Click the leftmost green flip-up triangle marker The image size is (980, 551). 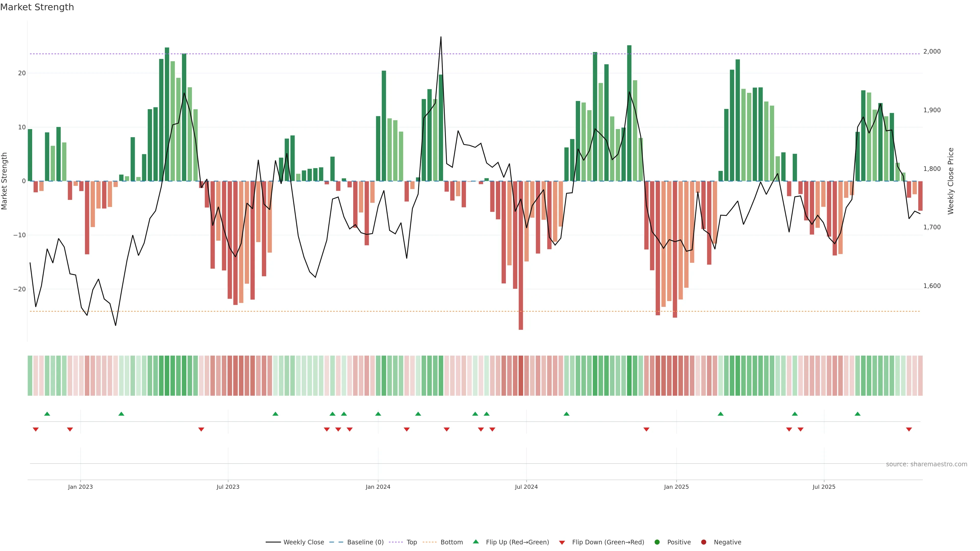click(x=47, y=414)
